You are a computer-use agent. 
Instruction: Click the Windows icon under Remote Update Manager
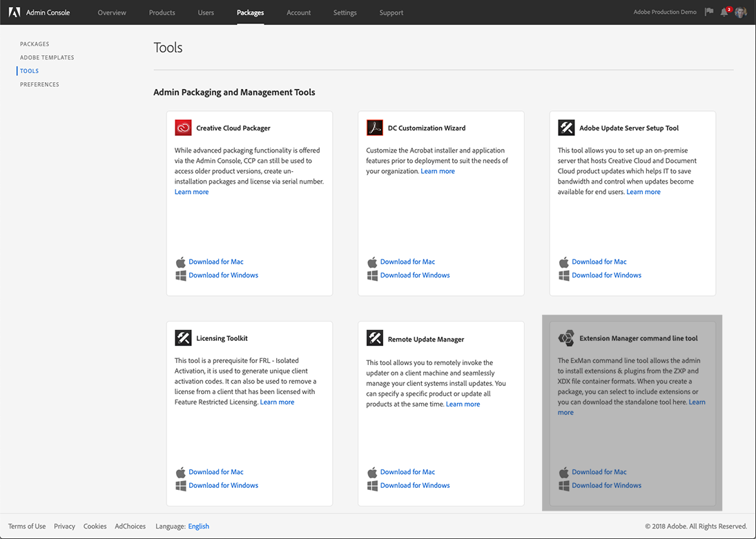pyautogui.click(x=372, y=485)
